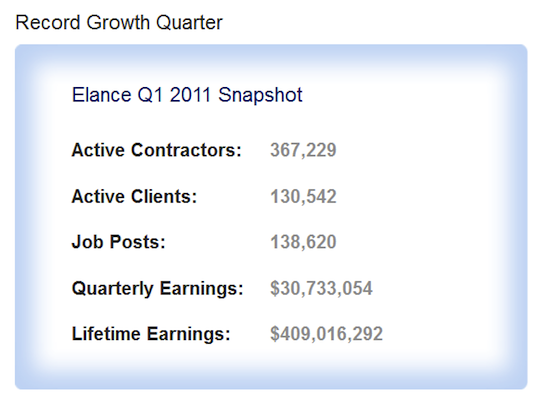Select the Elance Q1 2011 Snapshot title

187,95
